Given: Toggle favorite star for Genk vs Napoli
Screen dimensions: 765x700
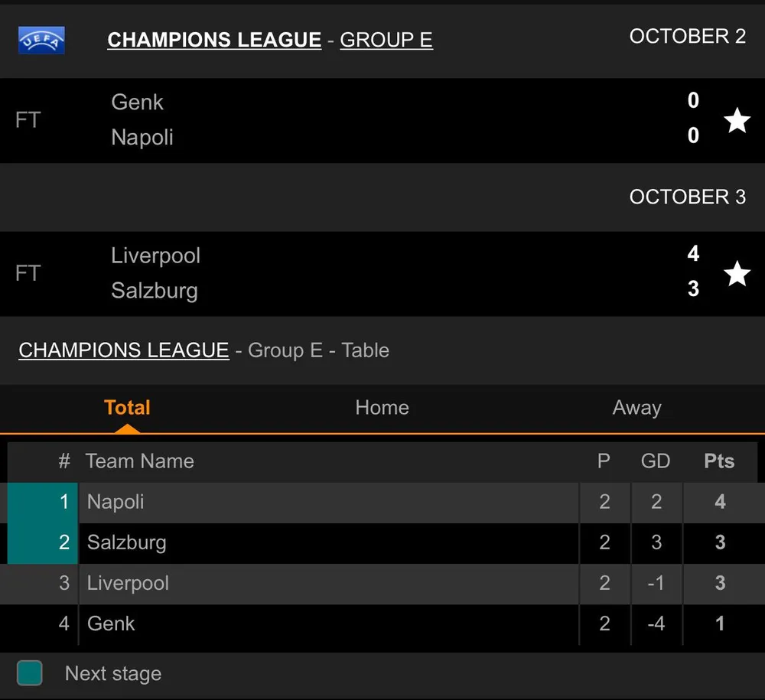Looking at the screenshot, I should [x=737, y=120].
